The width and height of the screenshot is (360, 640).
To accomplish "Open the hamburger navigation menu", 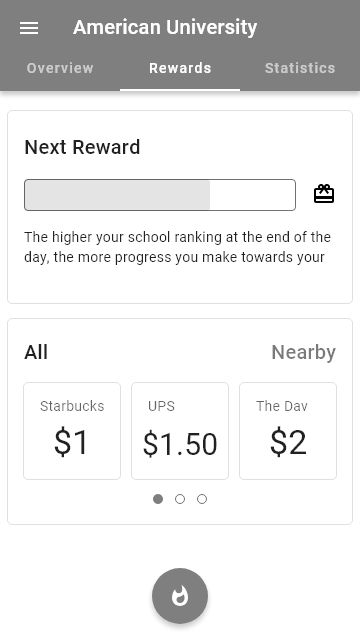I will pos(29,28).
